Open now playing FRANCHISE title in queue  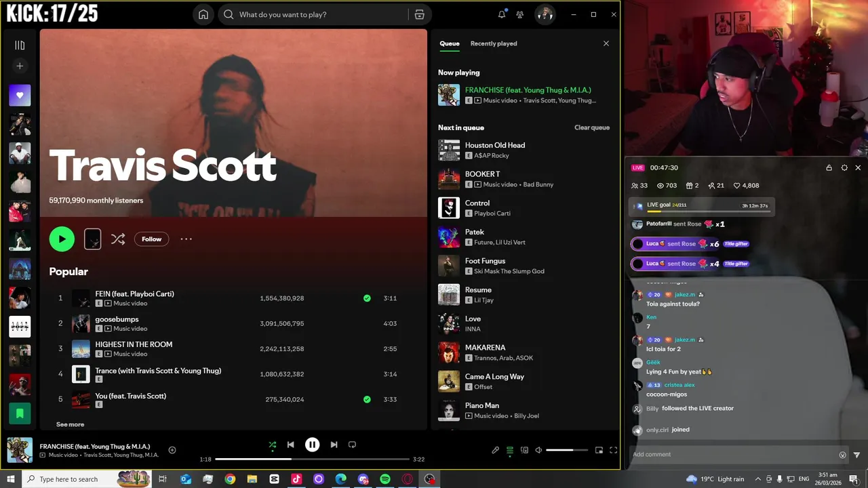pyautogui.click(x=528, y=89)
